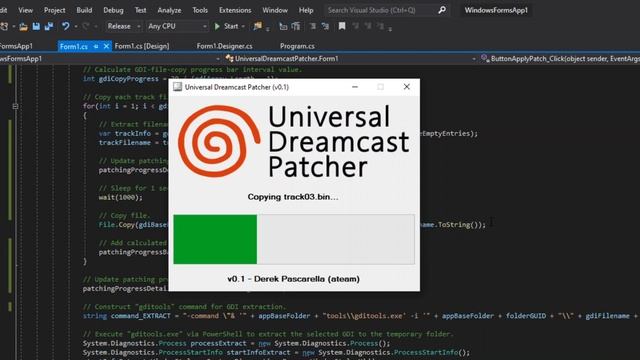
Task: Open the project scope navigation dropdown
Action: click(x=111, y=59)
